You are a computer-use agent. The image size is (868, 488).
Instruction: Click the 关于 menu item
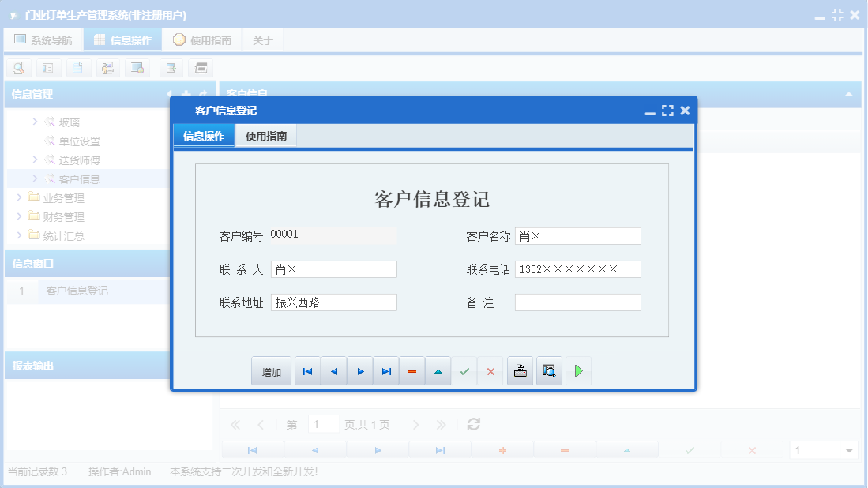point(262,38)
